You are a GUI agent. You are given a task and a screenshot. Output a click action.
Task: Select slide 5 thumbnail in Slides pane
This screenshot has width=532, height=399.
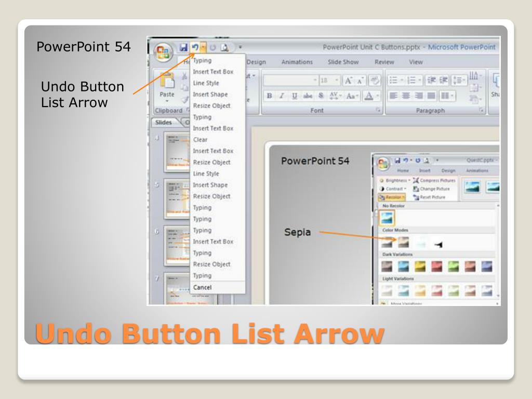177,199
